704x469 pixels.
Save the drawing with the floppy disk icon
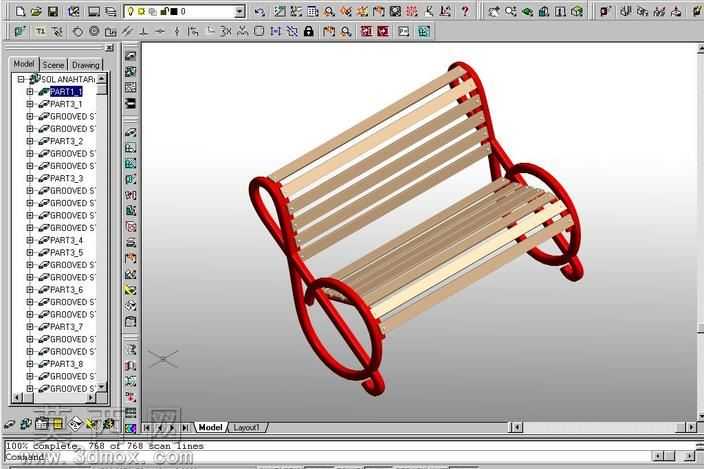click(53, 11)
